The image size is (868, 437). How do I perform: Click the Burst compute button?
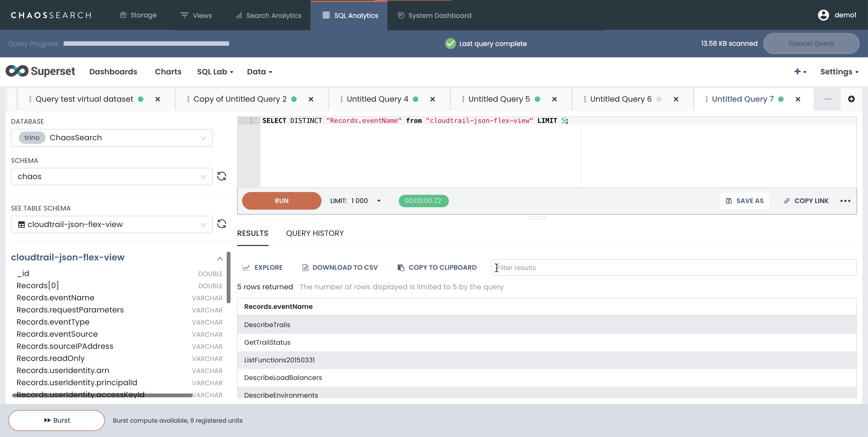[x=57, y=420]
